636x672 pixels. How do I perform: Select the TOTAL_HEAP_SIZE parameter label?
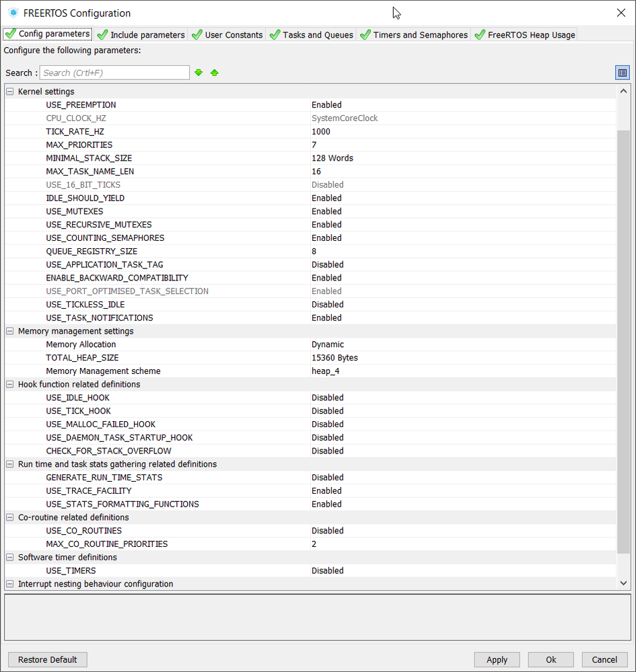point(82,357)
